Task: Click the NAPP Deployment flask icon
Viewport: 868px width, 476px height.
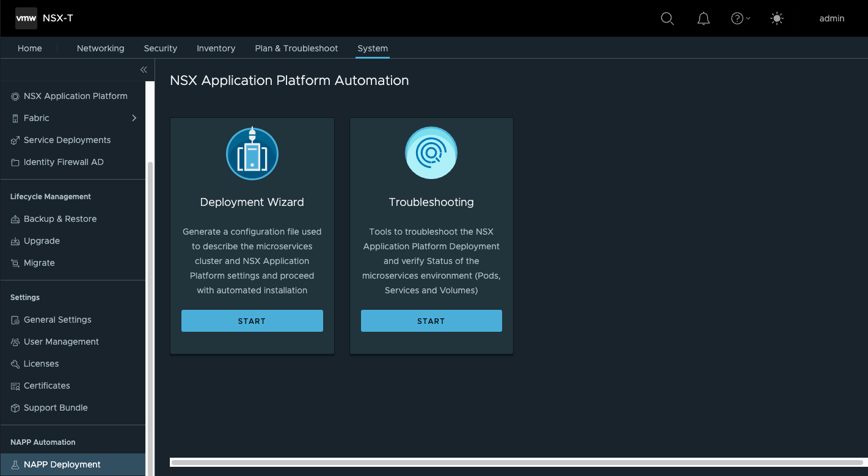Action: coord(15,465)
